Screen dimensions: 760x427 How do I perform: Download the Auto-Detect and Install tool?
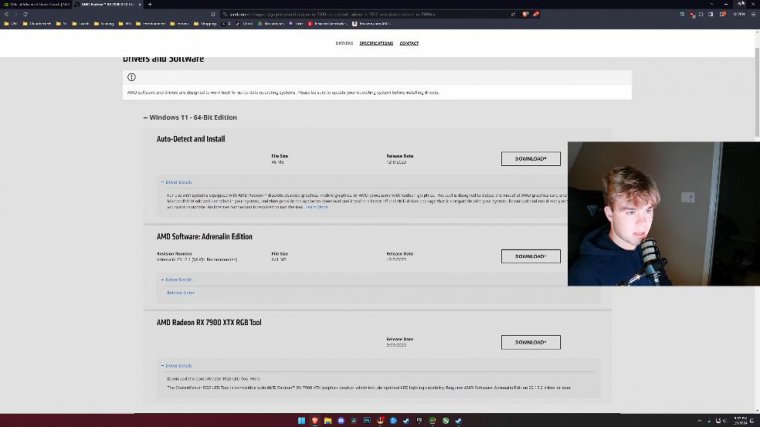(x=530, y=159)
